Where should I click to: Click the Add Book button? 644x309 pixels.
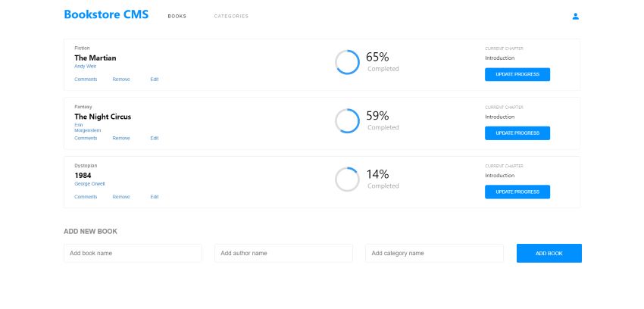[549, 253]
